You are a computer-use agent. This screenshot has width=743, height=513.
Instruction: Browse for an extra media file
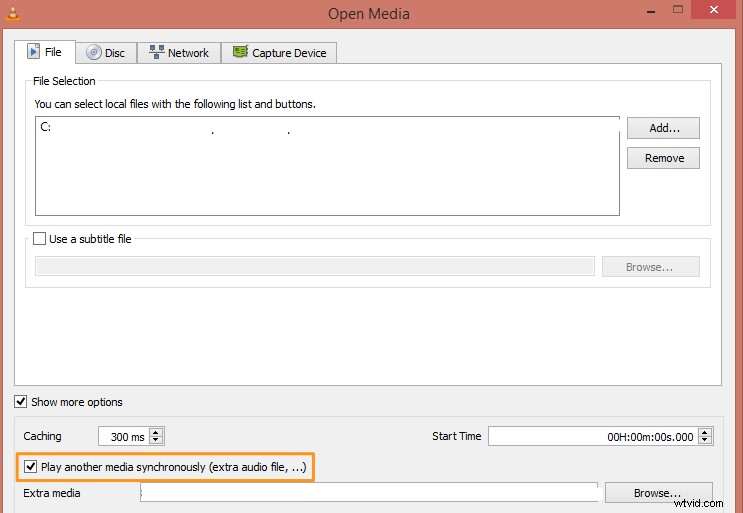[x=657, y=493]
